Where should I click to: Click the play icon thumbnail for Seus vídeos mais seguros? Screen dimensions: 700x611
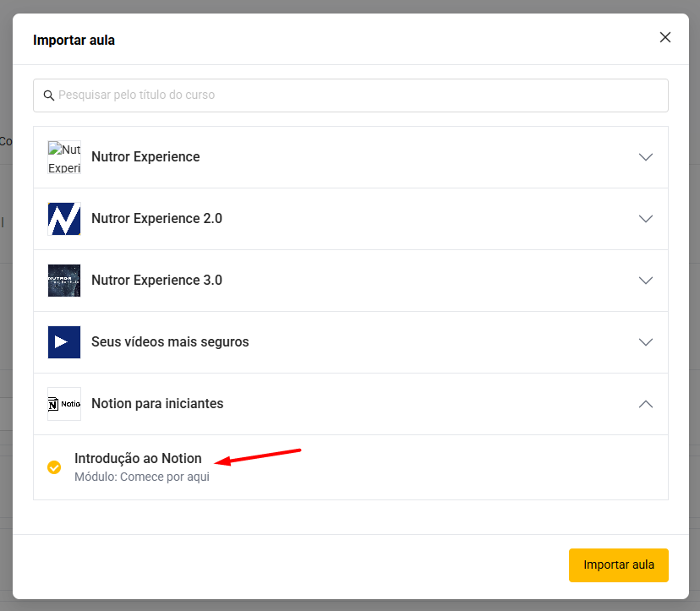(x=64, y=342)
